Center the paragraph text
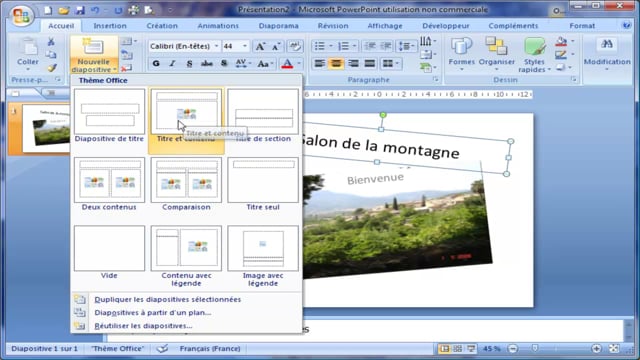Image resolution: width=640 pixels, height=360 pixels. [336, 63]
